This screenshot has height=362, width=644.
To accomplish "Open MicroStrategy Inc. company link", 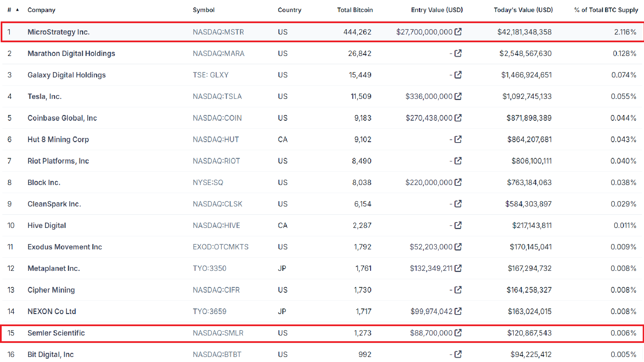I will 58,32.
